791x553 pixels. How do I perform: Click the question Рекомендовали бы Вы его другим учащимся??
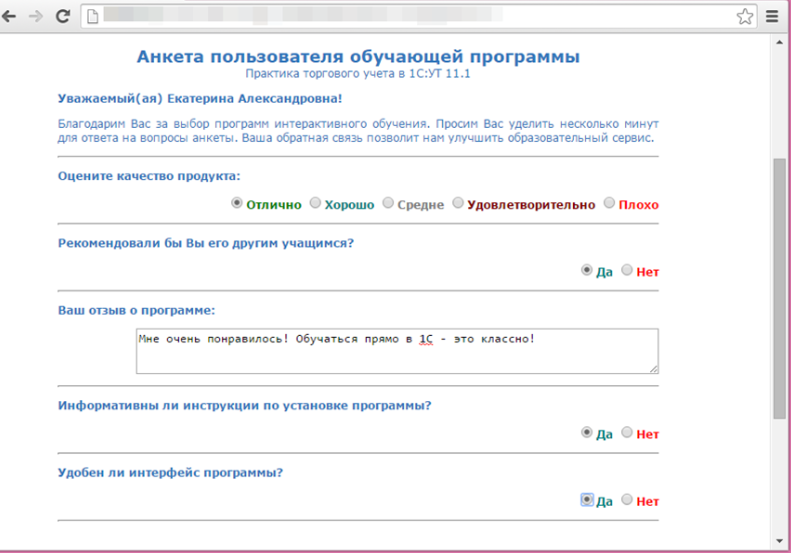206,243
